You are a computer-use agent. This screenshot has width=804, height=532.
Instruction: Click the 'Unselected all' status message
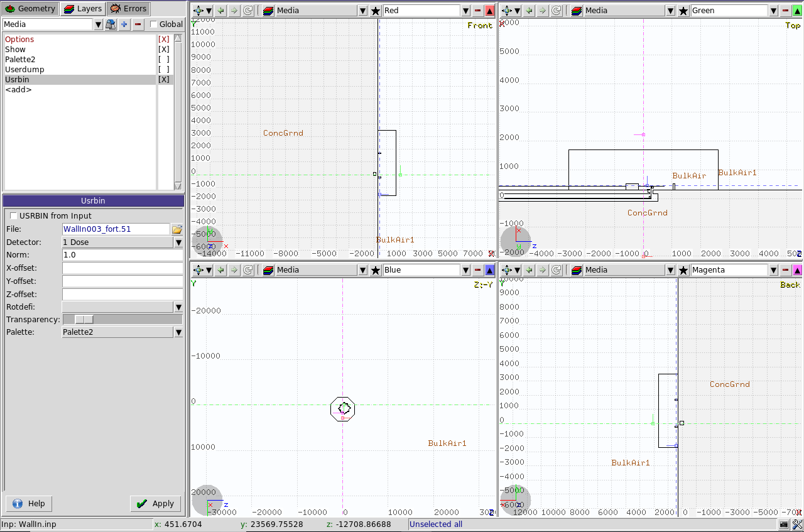click(x=436, y=524)
